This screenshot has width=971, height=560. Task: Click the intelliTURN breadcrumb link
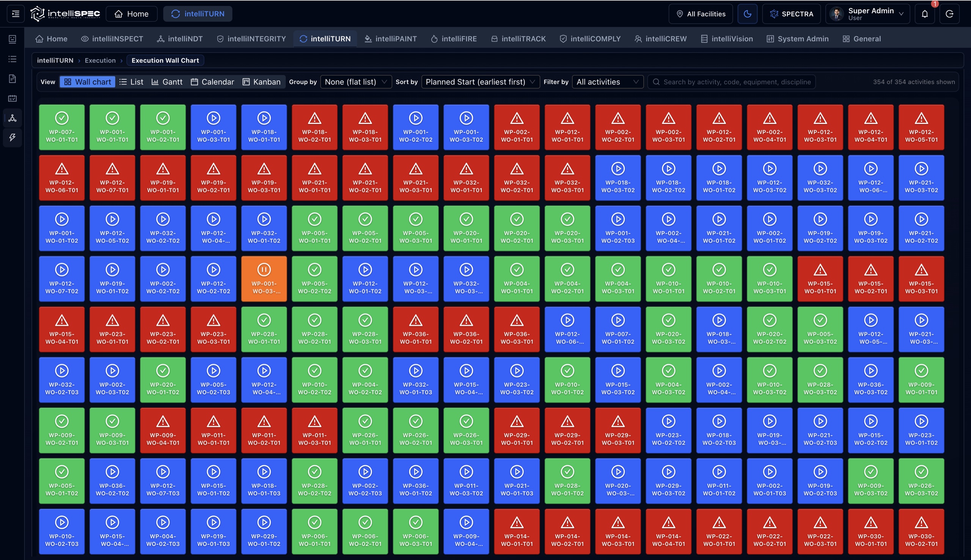55,60
